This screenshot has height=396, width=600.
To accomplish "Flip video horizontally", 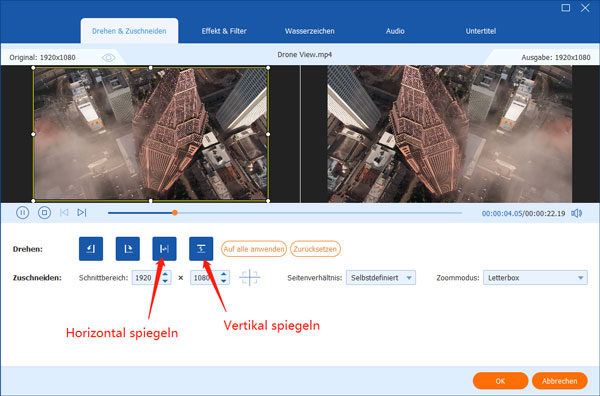I will point(164,249).
